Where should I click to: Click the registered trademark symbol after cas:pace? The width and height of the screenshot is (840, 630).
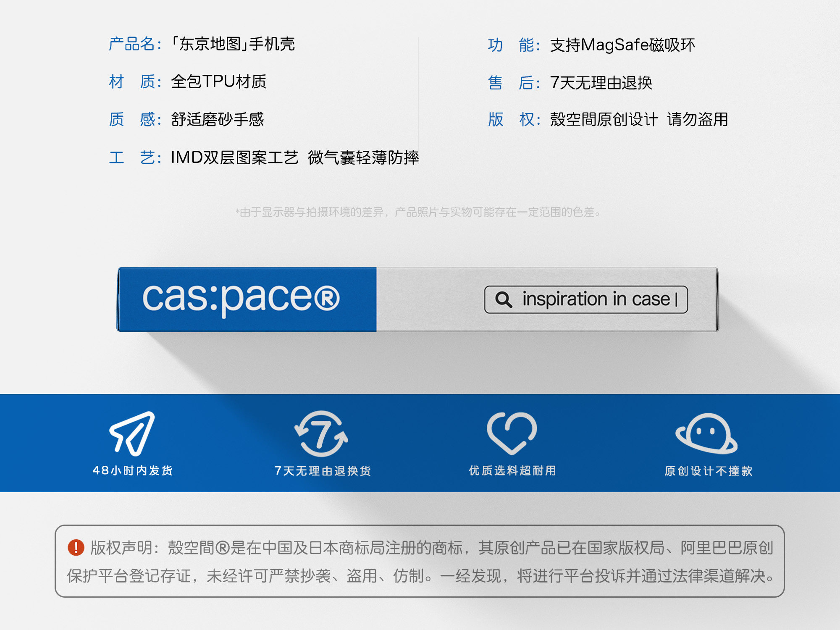326,298
